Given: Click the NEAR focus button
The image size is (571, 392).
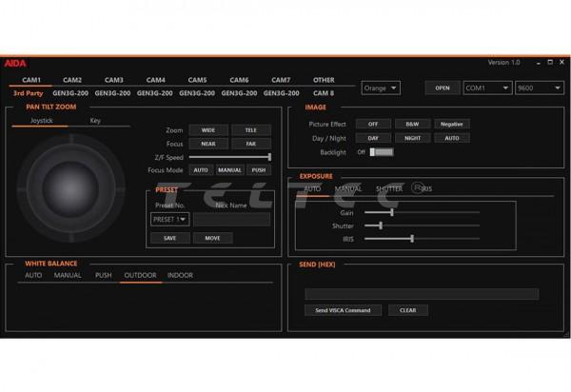Looking at the screenshot, I should [x=208, y=144].
